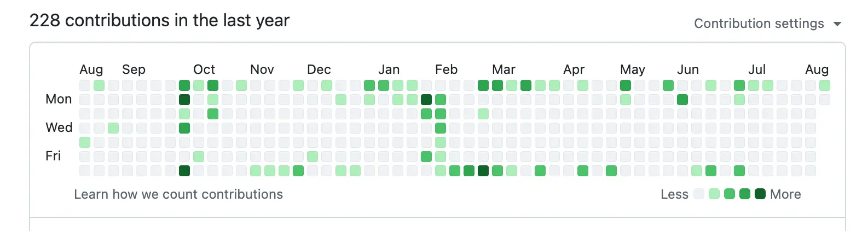Select the light green Wednesday cell in August

pyautogui.click(x=113, y=128)
